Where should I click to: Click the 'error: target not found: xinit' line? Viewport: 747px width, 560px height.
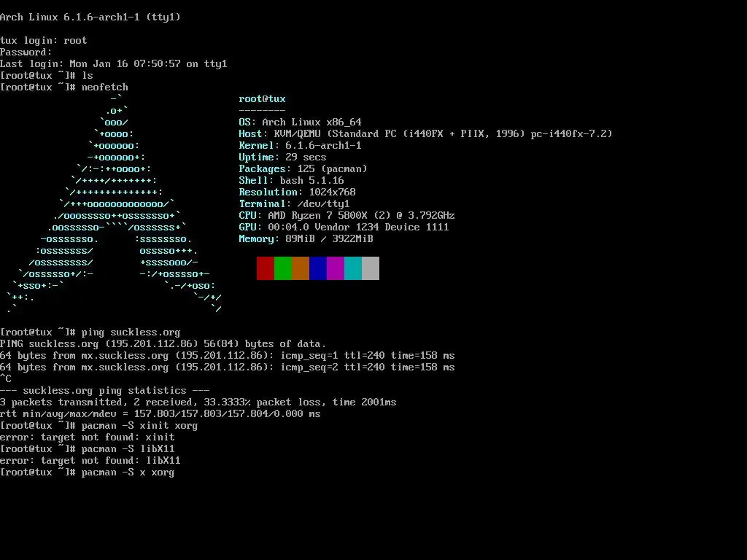88,437
